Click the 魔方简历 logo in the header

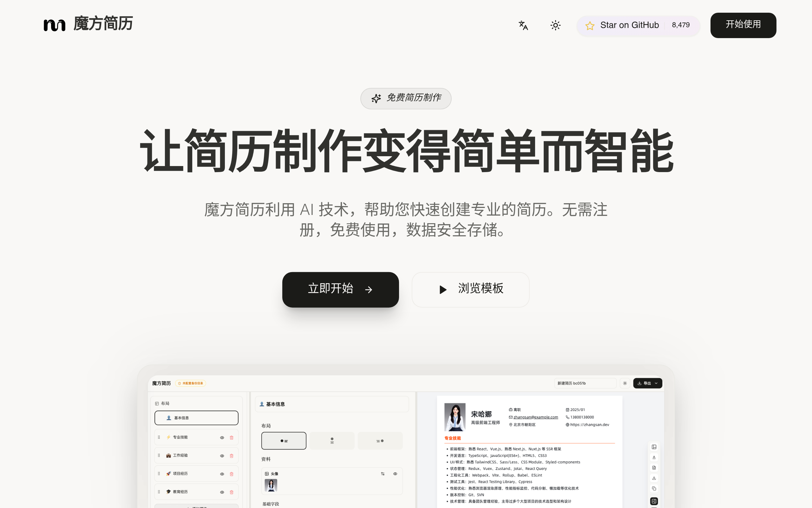pos(88,24)
